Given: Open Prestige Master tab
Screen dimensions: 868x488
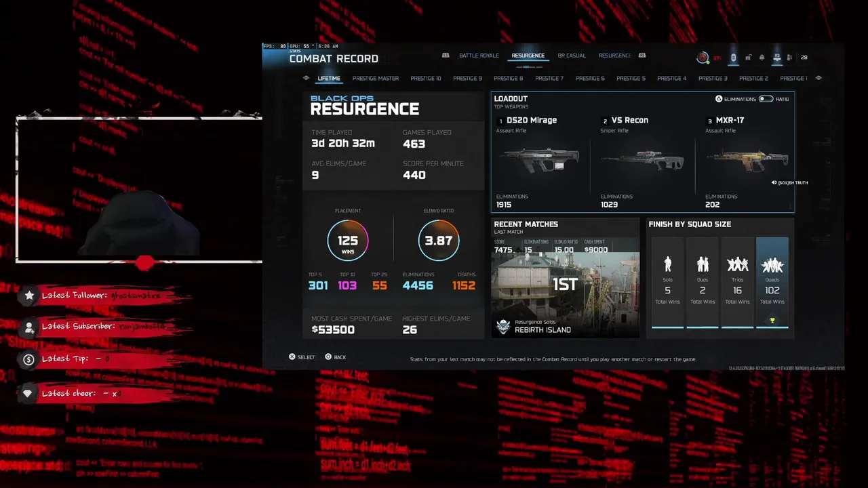Looking at the screenshot, I should pos(376,78).
